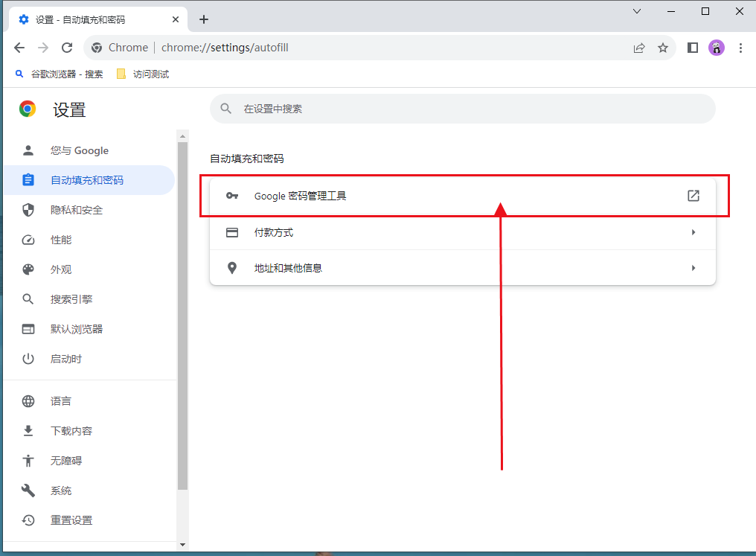Open 隐私和安全 settings section
756x556 pixels.
tap(89, 210)
